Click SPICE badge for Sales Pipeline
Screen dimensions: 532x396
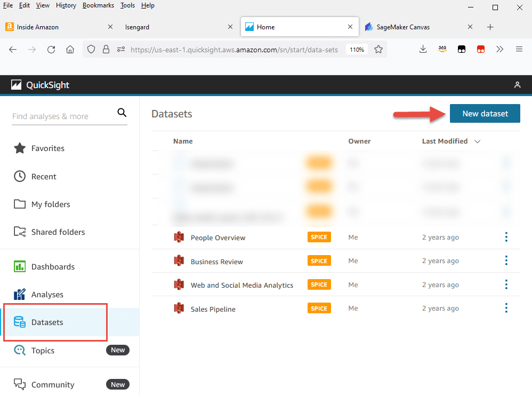coord(319,308)
